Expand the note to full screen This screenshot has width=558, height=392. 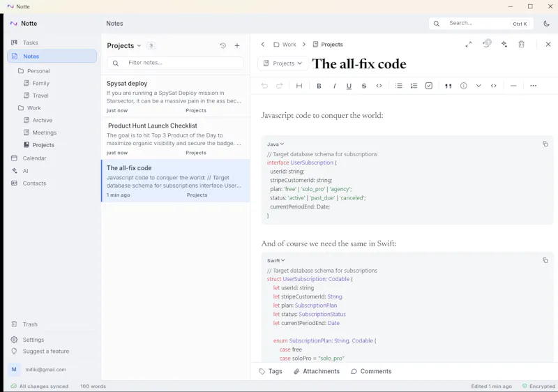click(x=468, y=44)
